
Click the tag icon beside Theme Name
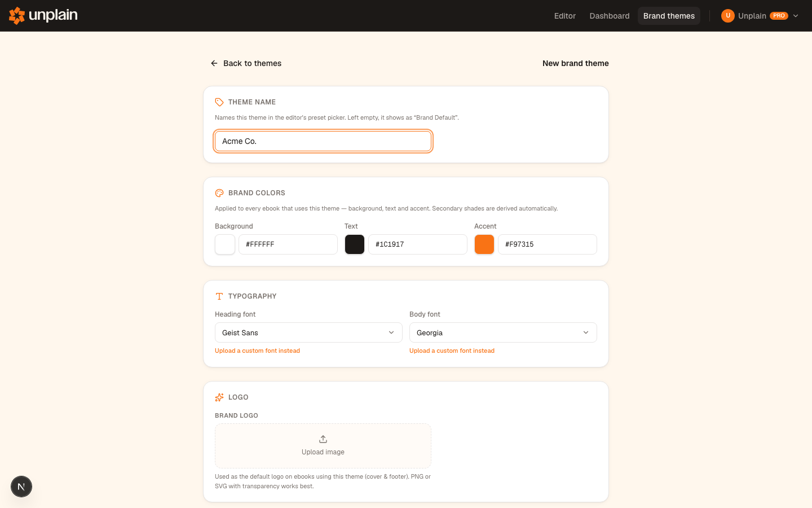(x=219, y=102)
